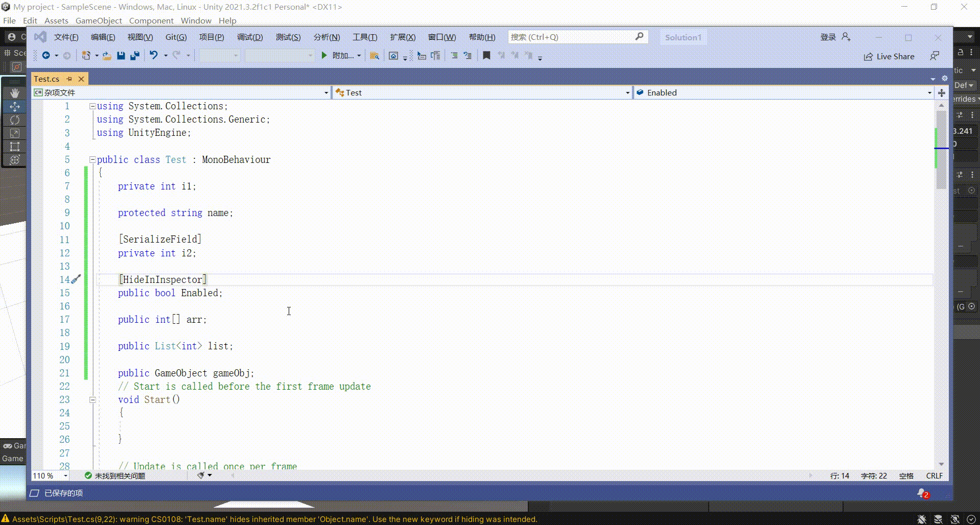The width and height of the screenshot is (980, 525).
Task: Collapse the Start method block
Action: click(92, 400)
